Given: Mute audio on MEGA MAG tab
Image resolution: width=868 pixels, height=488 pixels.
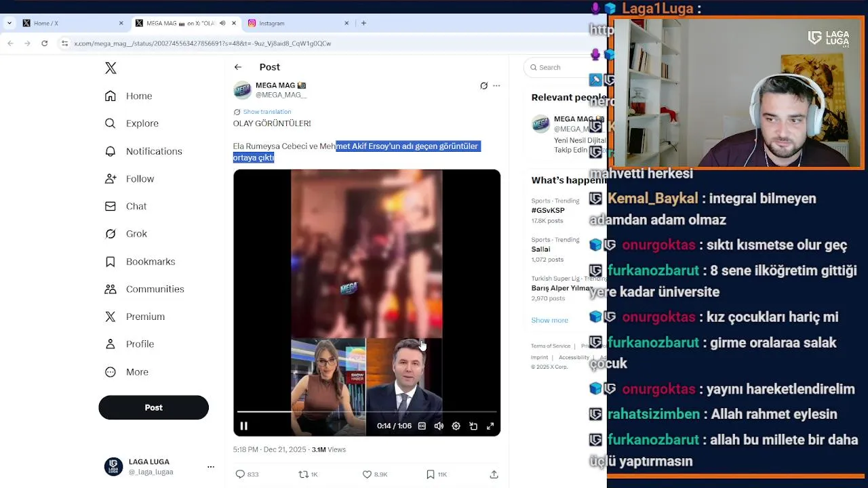Looking at the screenshot, I should (x=222, y=23).
